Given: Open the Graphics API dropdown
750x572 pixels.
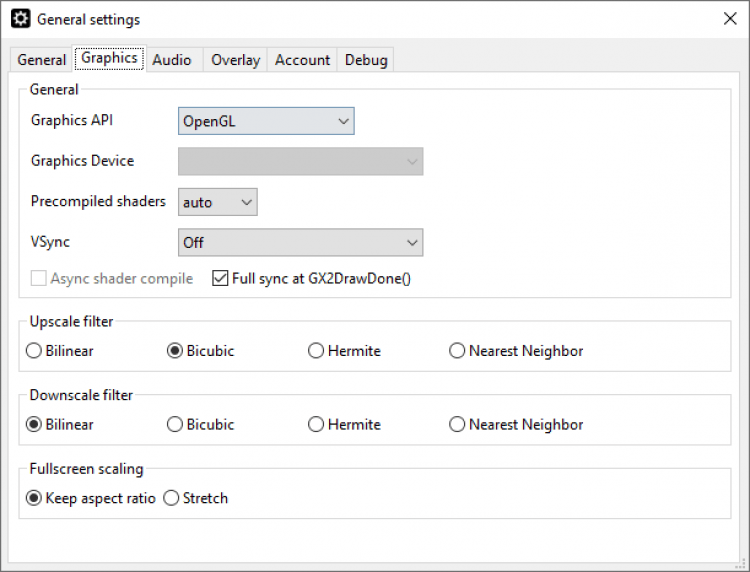Looking at the screenshot, I should [266, 121].
